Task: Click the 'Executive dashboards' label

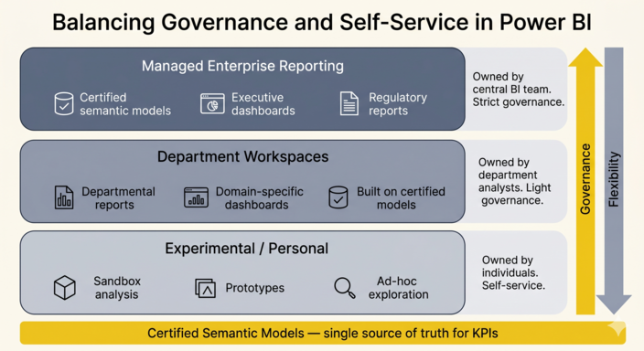Action: click(x=263, y=104)
